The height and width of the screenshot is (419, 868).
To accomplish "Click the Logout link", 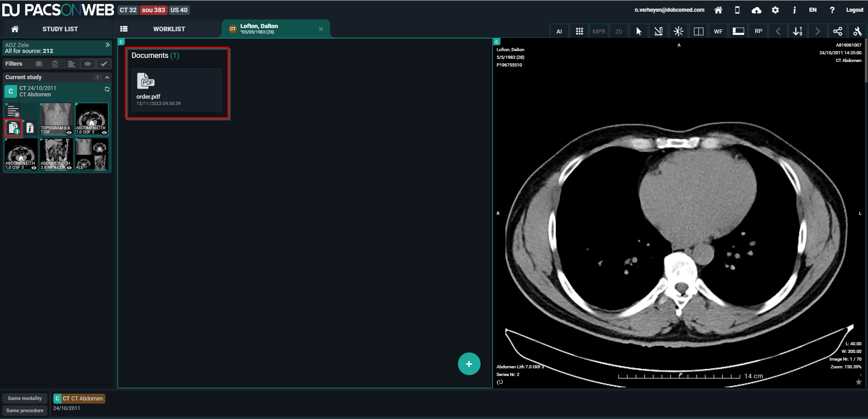I will 854,10.
